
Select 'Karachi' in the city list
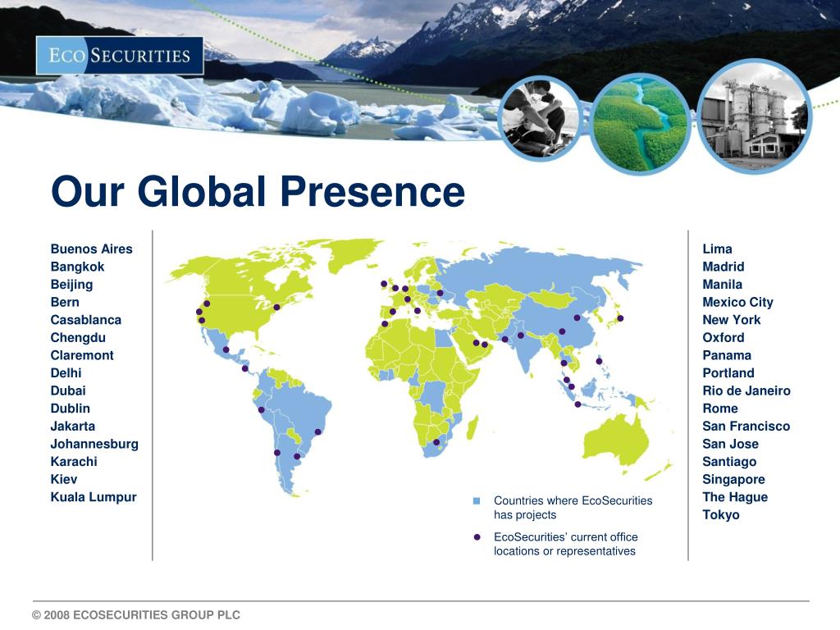pyautogui.click(x=73, y=461)
